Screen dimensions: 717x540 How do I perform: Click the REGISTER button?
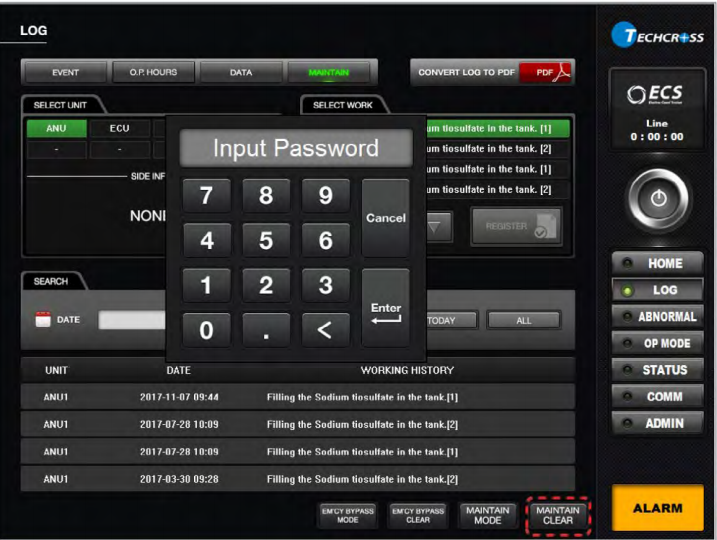click(x=516, y=226)
